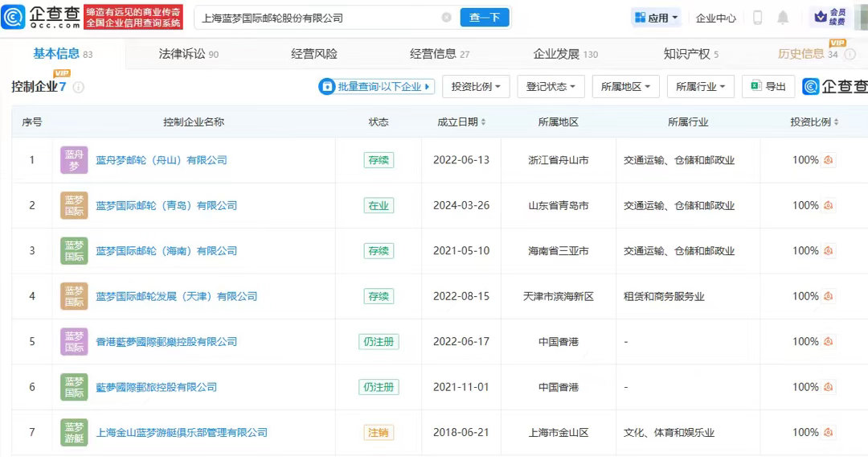The height and width of the screenshot is (457, 868).
Task: Click the avatar of 香港藍夢國際郵樂控股有限公司
Action: click(x=74, y=342)
